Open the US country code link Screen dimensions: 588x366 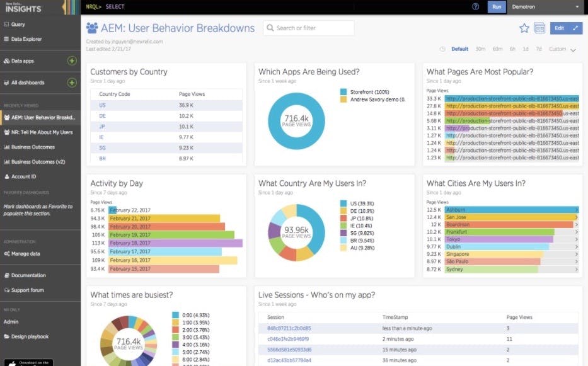(102, 105)
